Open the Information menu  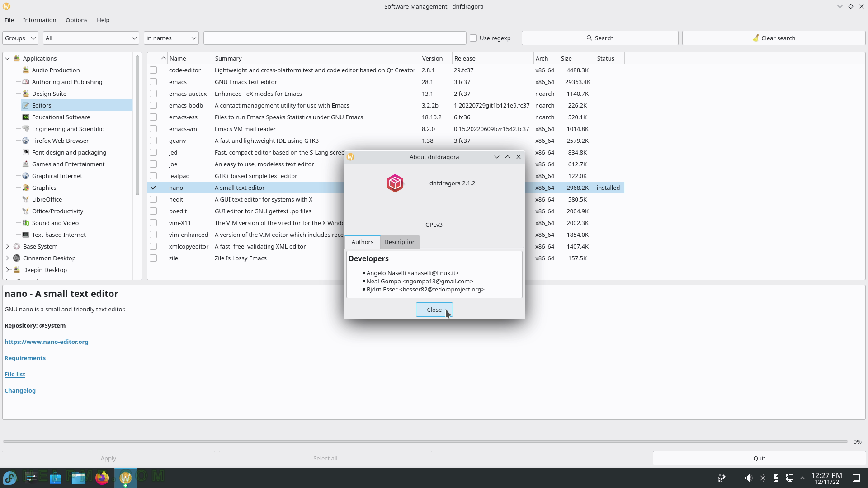click(x=40, y=20)
